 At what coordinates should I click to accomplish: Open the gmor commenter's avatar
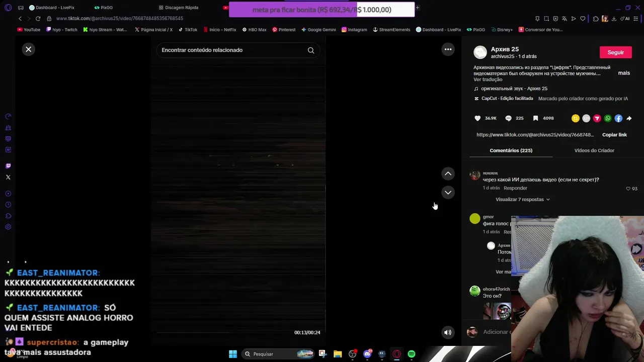[475, 219]
